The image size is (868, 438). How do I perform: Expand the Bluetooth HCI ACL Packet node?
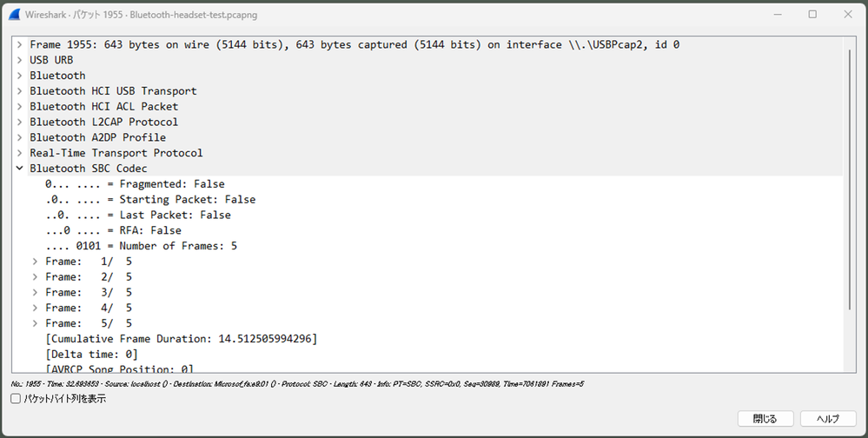(20, 106)
